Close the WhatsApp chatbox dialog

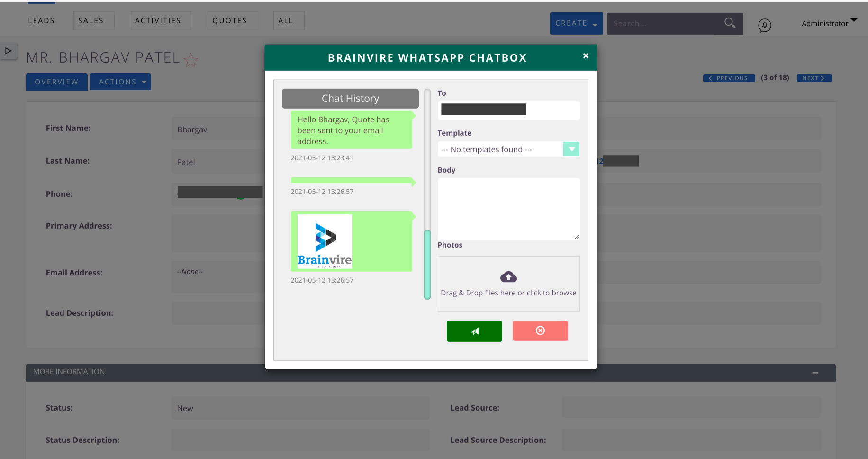(586, 56)
